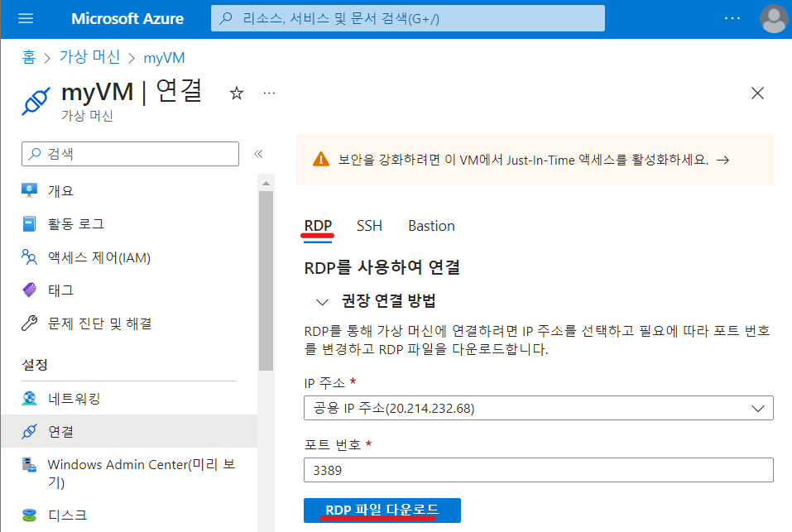
Task: Click the top resource search box
Action: 408,19
